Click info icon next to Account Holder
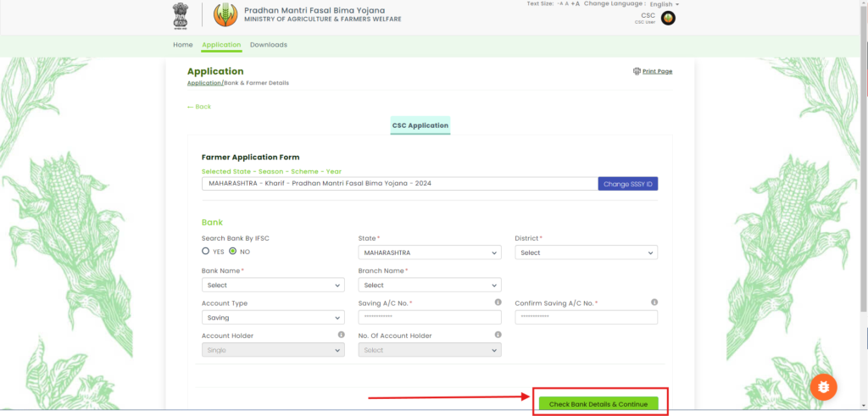The height and width of the screenshot is (416, 868). point(341,335)
